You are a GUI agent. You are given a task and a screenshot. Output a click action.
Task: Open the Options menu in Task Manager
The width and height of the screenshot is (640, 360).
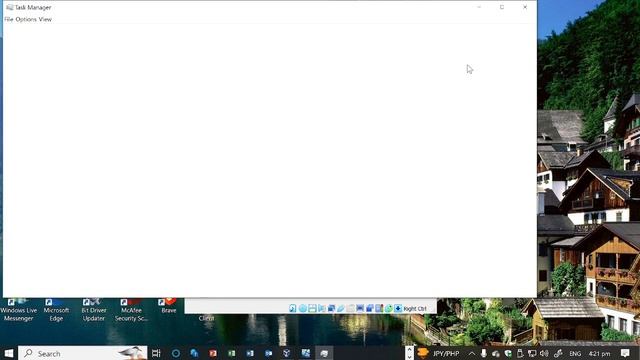point(26,19)
